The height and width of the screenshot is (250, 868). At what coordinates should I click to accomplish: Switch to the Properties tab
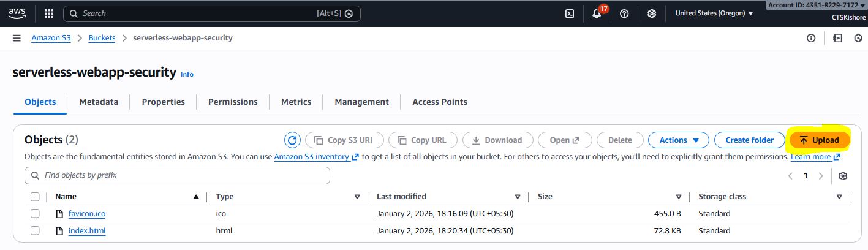pos(163,102)
